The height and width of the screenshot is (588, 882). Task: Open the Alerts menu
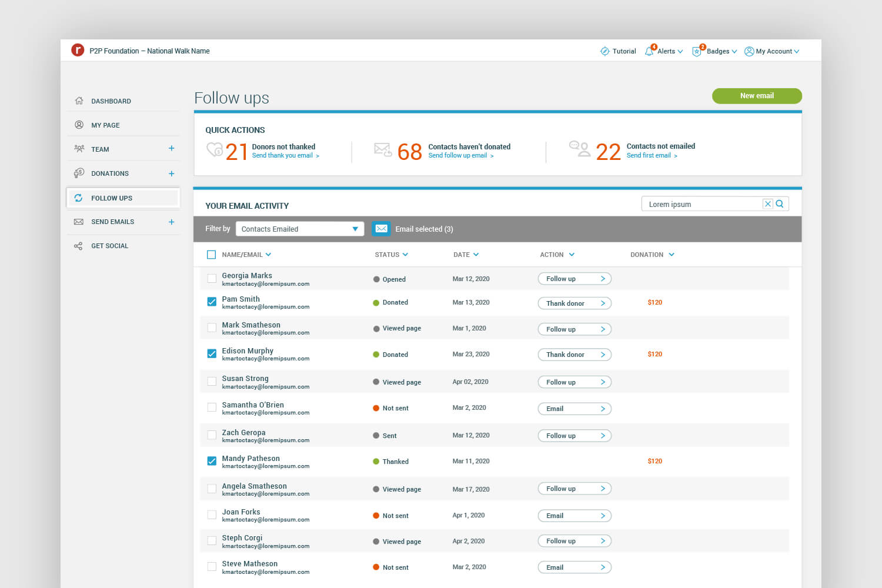click(670, 51)
